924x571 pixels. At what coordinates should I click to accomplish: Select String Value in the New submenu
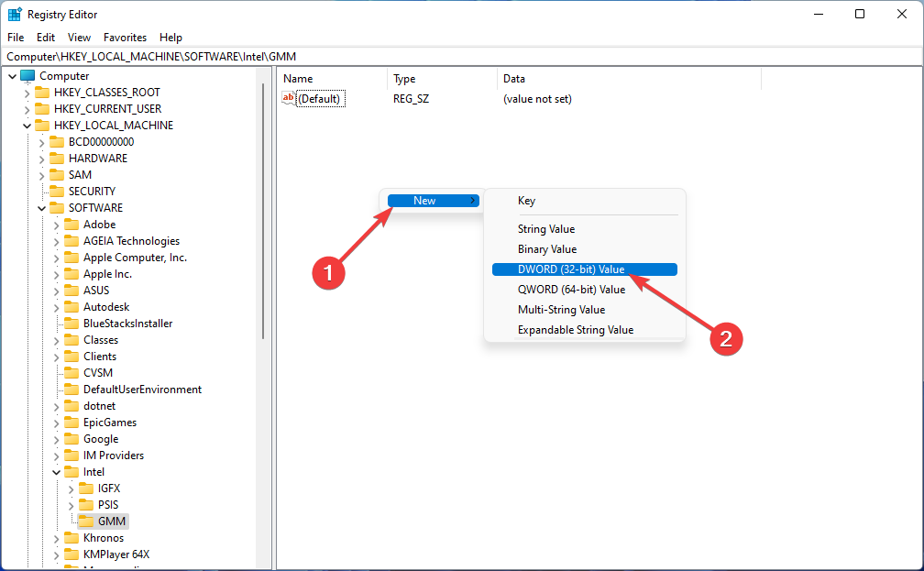pos(546,229)
